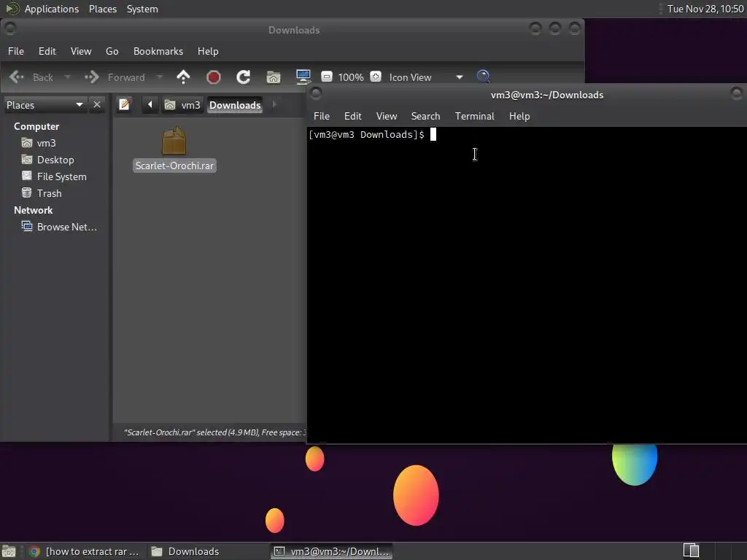Open the Back history dropdown arrow
This screenshot has height=560, width=747.
click(67, 77)
